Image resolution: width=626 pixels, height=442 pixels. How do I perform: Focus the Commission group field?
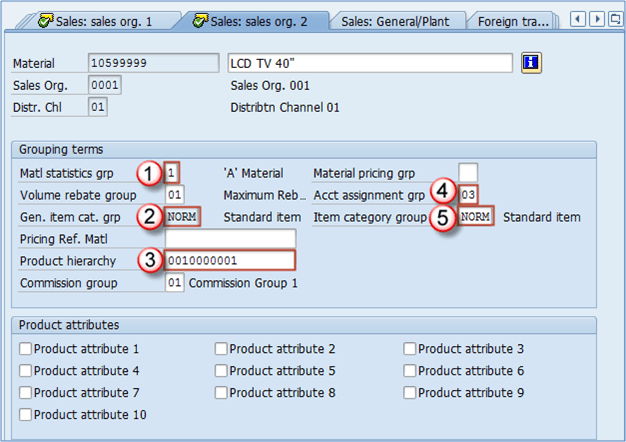[x=175, y=283]
